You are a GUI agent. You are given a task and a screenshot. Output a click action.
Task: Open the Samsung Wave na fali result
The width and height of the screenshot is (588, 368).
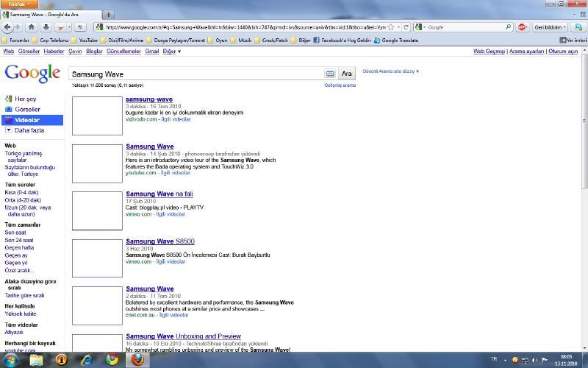(159, 194)
